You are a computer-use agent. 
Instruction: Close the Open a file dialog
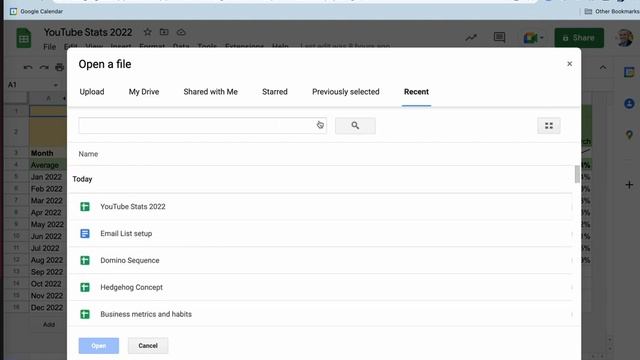569,64
